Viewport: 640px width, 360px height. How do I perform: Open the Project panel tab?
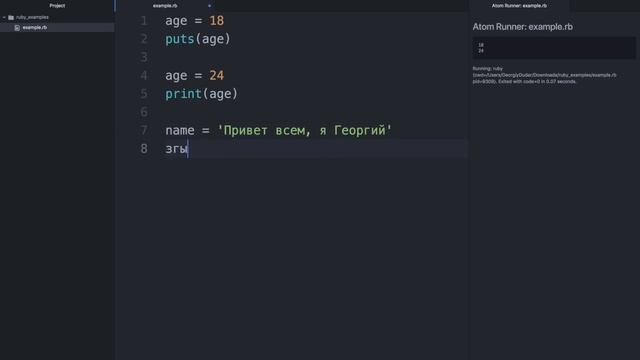point(57,6)
